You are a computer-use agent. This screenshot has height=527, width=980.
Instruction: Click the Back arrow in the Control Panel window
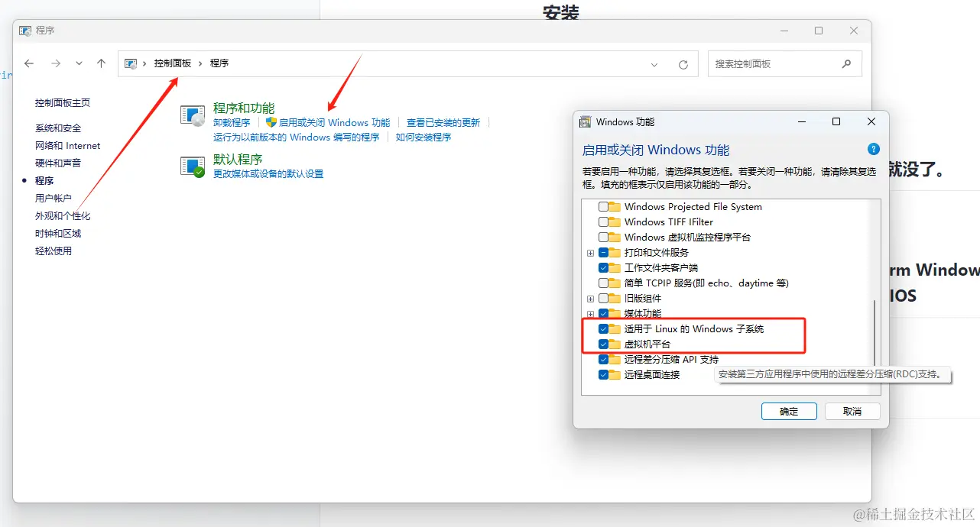(29, 64)
